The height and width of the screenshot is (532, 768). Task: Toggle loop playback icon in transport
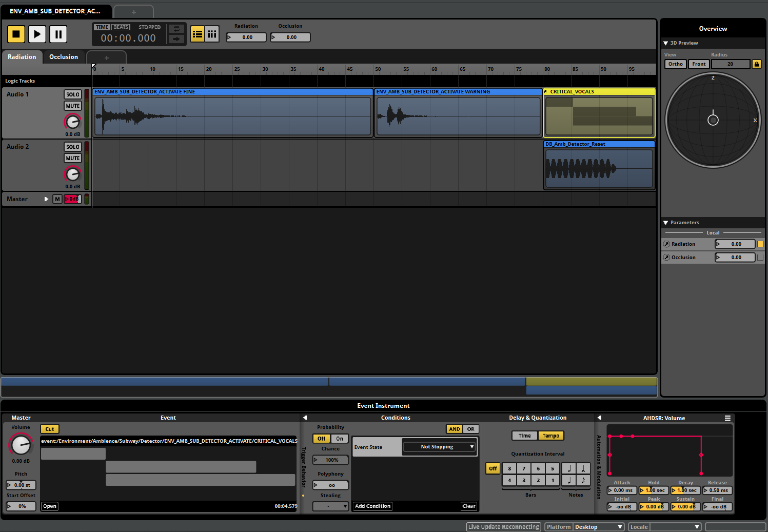tap(176, 29)
